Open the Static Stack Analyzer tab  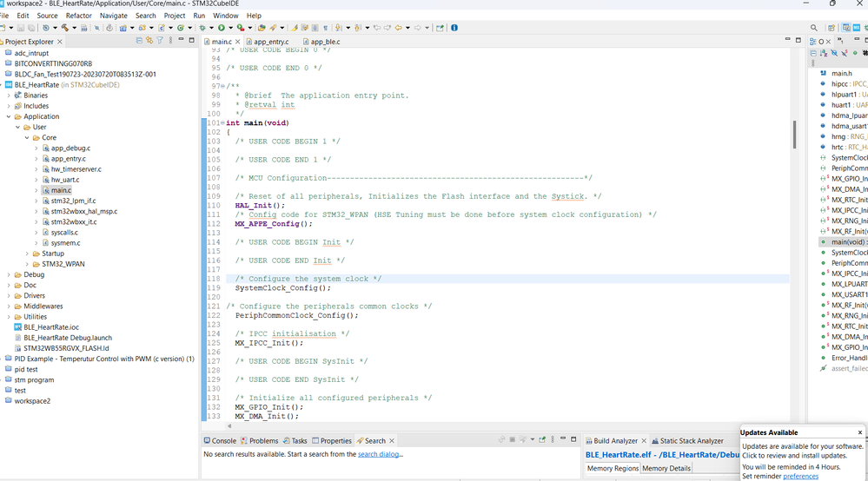[x=687, y=441]
